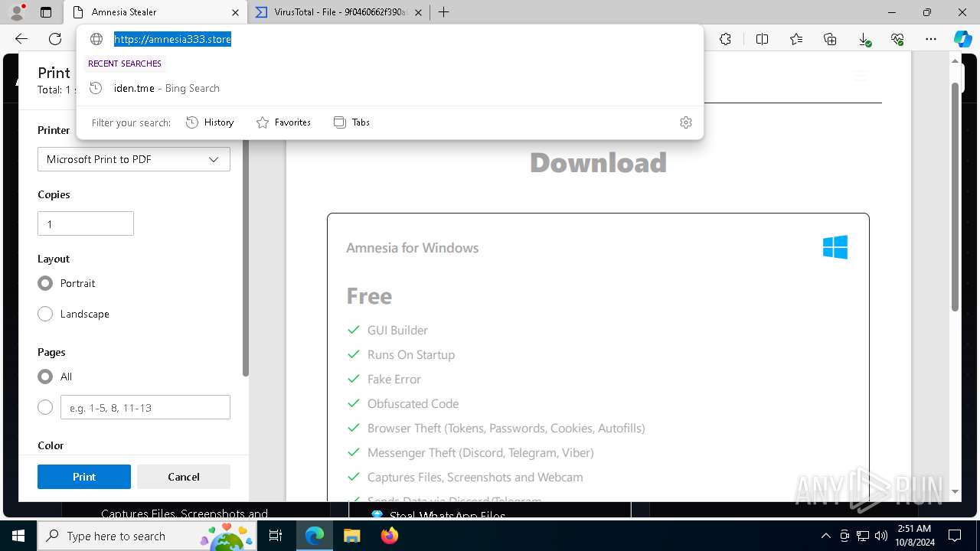Screen dimensions: 980x551
Task: Open Browser essentials heart icon
Action: 897,39
